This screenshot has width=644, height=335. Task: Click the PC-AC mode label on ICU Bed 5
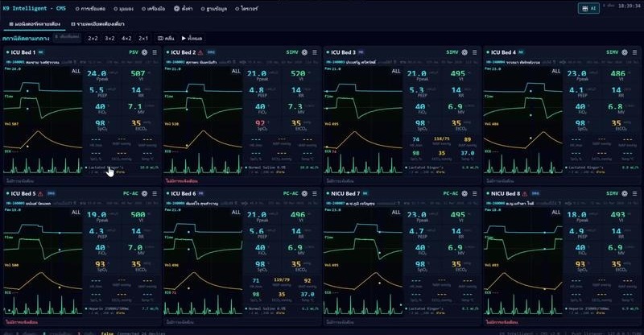coord(130,193)
